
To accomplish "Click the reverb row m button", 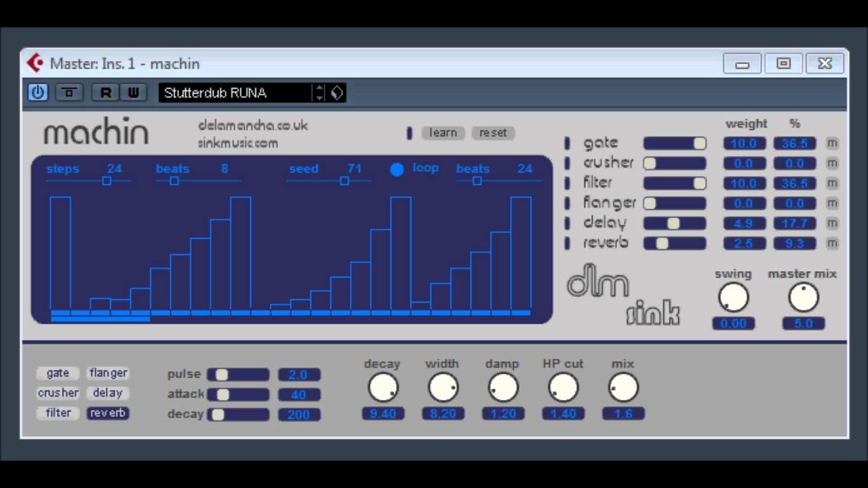I will 832,243.
